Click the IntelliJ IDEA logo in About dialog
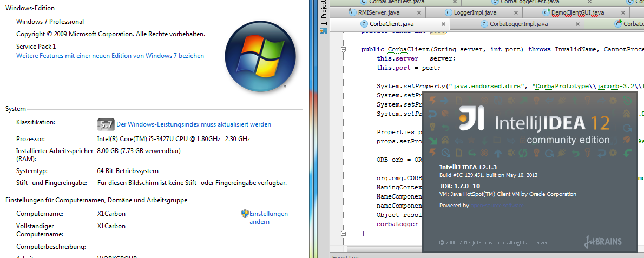The width and height of the screenshot is (644, 258). [x=471, y=118]
